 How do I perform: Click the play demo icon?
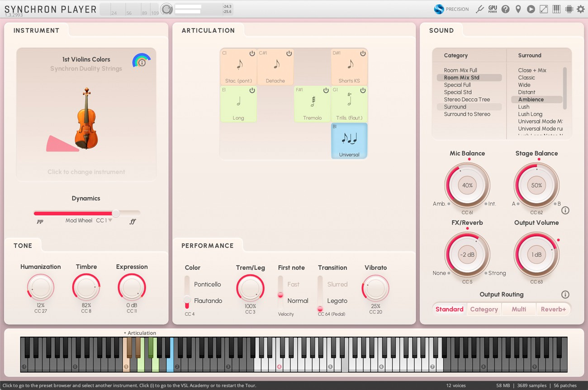coord(531,9)
